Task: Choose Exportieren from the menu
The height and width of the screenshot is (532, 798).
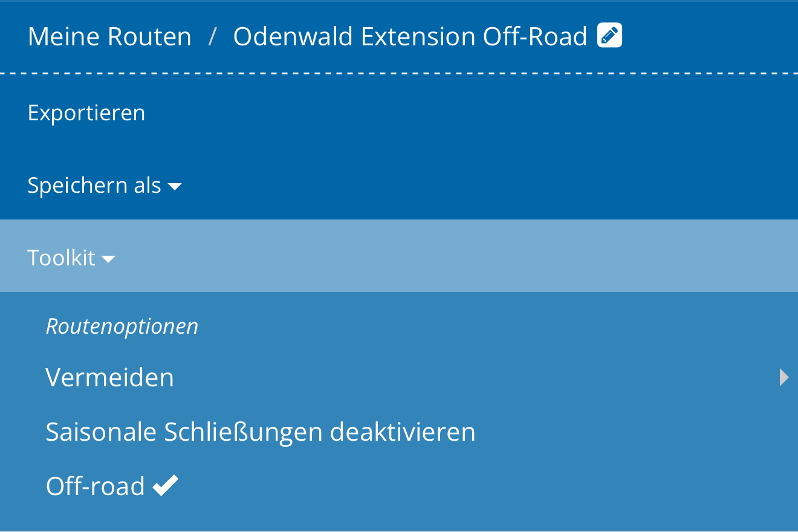Action: point(86,113)
